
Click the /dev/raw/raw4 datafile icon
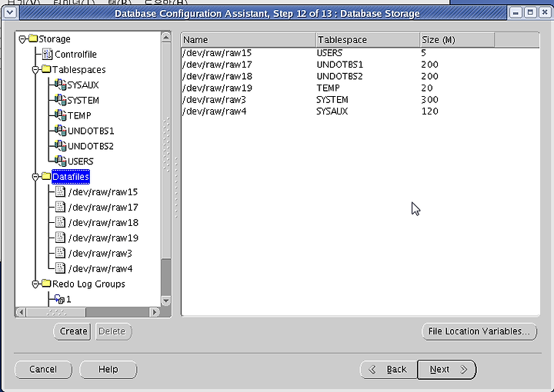61,268
